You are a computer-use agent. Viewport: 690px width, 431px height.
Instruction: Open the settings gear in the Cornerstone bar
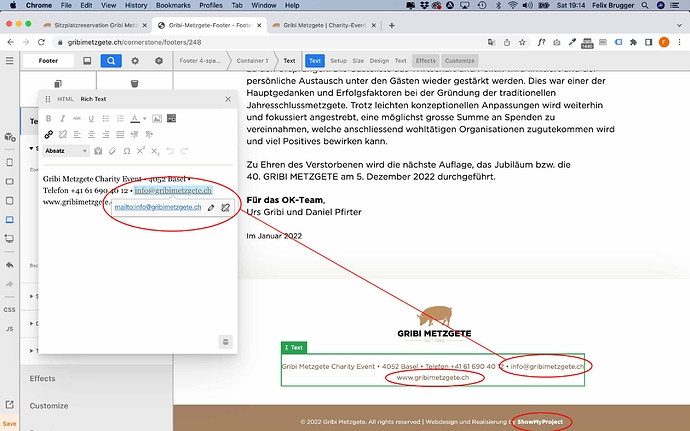point(135,61)
